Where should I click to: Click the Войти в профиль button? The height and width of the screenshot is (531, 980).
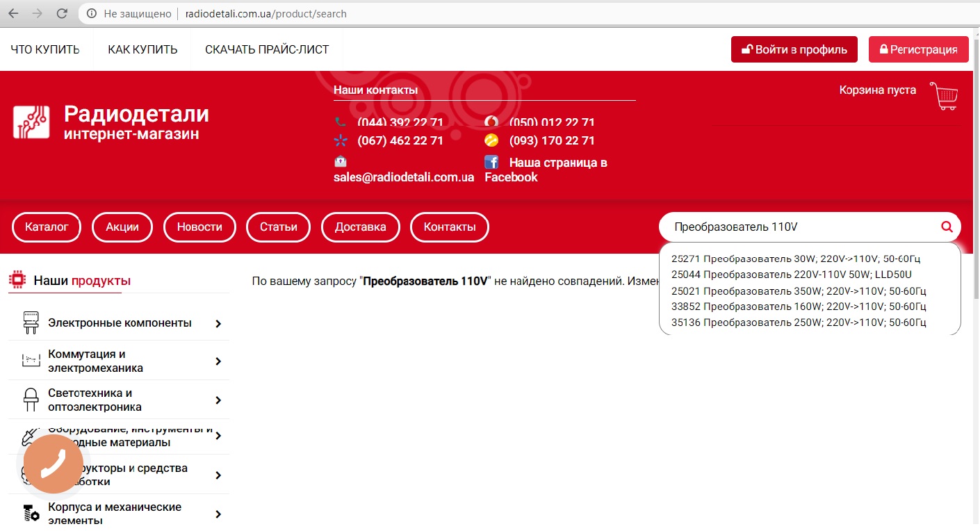pos(794,49)
